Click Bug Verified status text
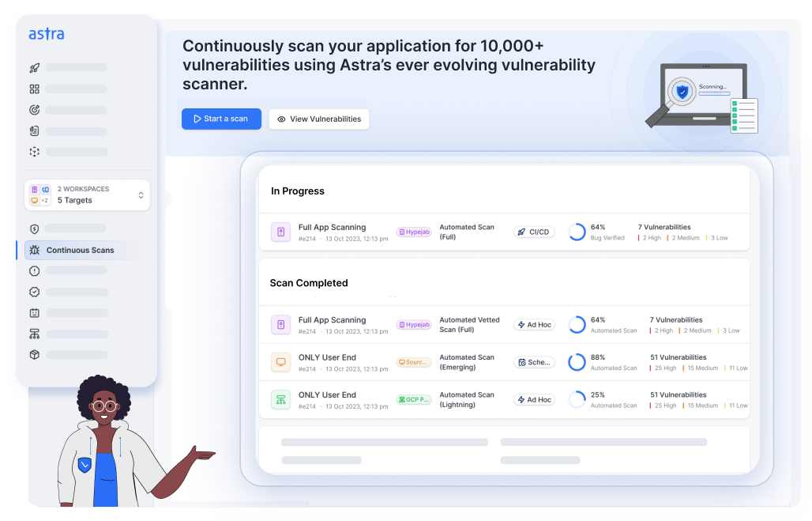Viewport: 812px width, 521px height. tap(607, 238)
